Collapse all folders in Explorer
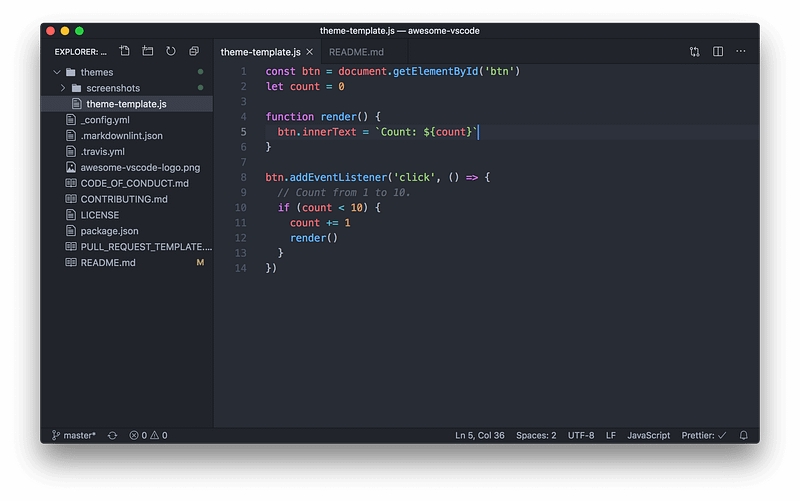This screenshot has width=800, height=501. tap(194, 51)
